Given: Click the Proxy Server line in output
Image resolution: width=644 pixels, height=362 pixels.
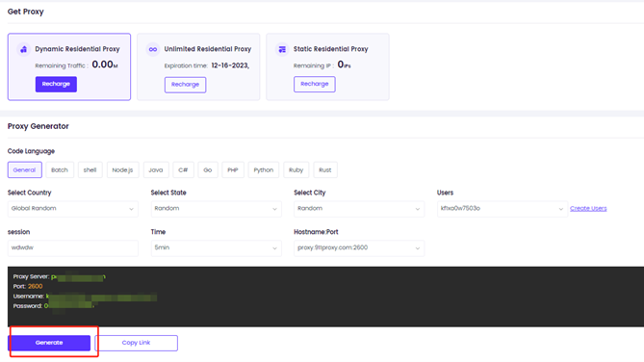Looking at the screenshot, I should click(x=59, y=277).
